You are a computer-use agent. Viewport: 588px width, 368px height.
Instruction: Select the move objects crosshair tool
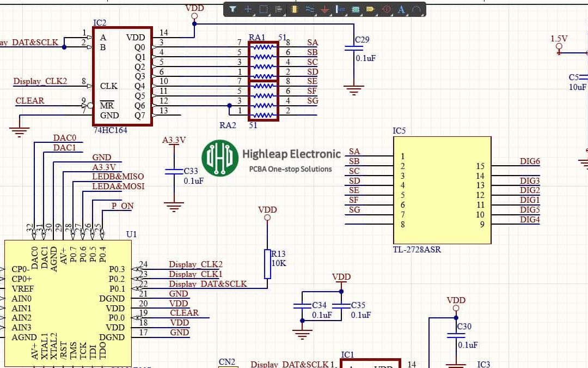[x=248, y=9]
